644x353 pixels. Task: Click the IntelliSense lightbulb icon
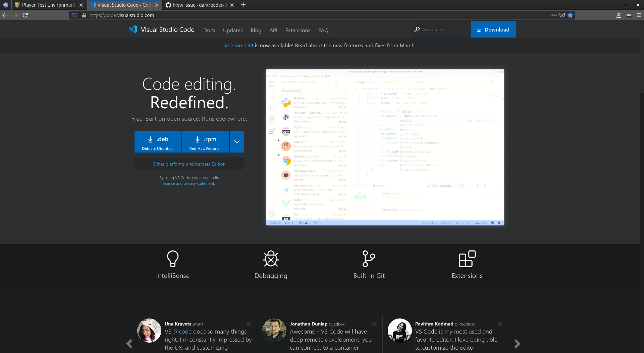(173, 258)
